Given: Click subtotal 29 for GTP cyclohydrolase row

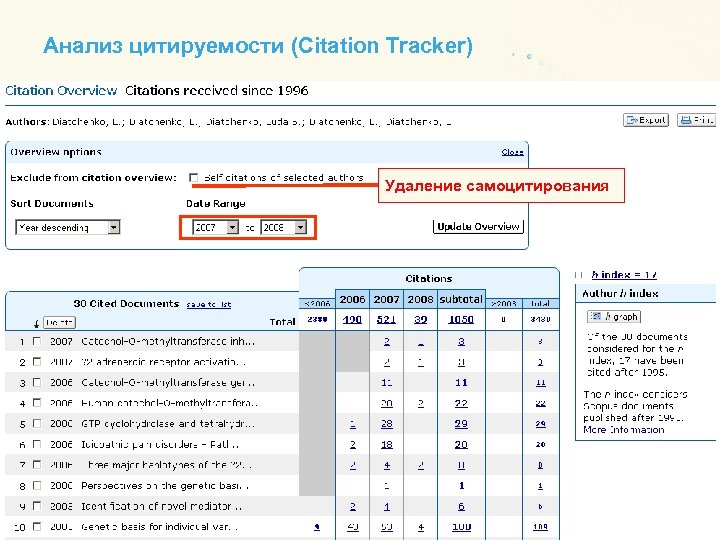Looking at the screenshot, I should 461,424.
